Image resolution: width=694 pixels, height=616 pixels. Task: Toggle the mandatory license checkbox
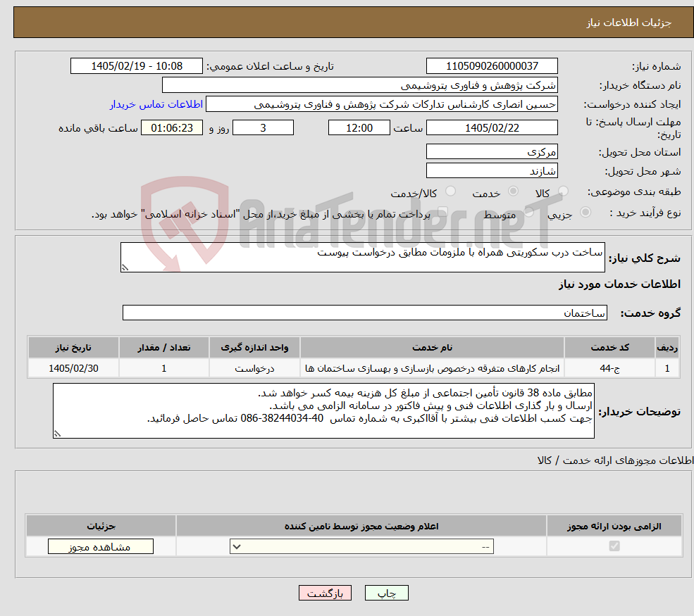[614, 546]
